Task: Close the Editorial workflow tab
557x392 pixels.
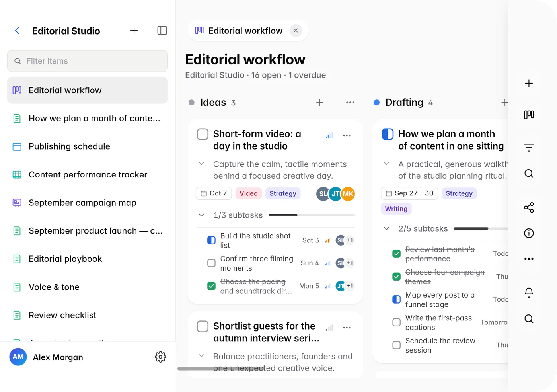Action: point(296,31)
